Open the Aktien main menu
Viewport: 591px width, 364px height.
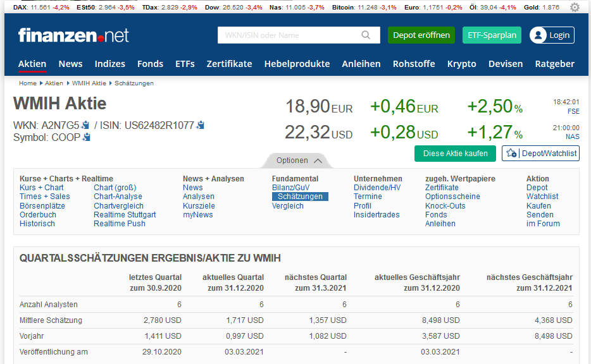32,64
